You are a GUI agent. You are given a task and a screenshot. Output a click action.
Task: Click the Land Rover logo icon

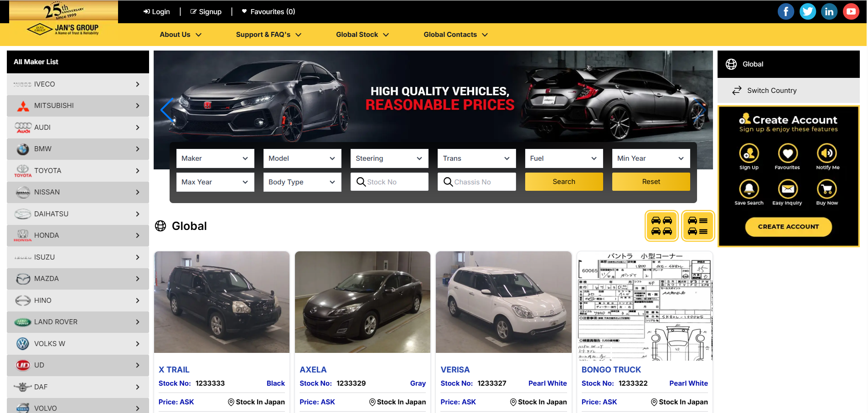pos(23,322)
